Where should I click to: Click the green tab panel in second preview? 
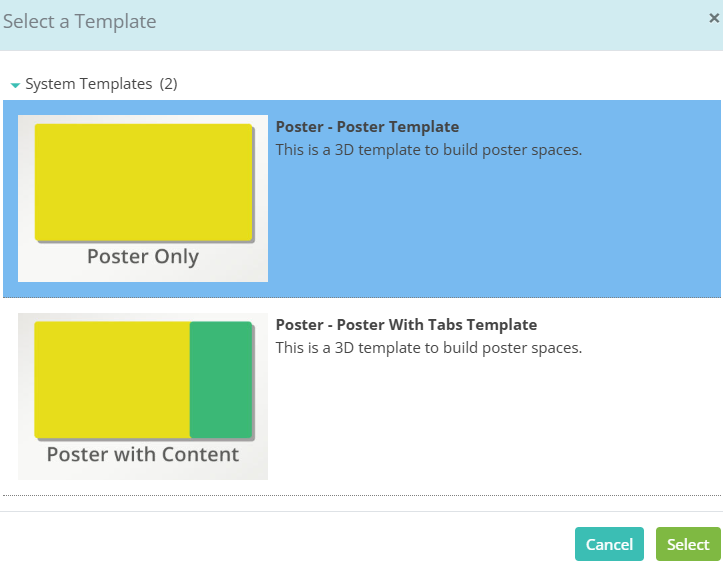coord(221,380)
